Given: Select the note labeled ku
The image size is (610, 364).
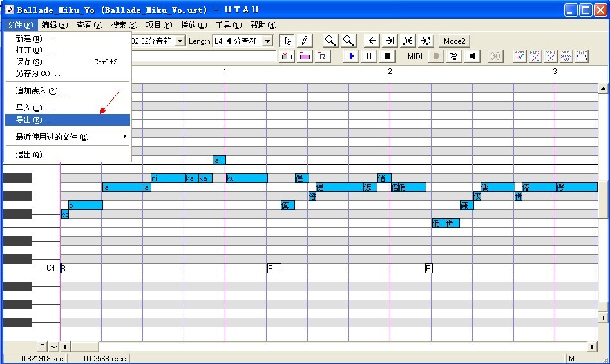Looking at the screenshot, I should click(x=247, y=178).
